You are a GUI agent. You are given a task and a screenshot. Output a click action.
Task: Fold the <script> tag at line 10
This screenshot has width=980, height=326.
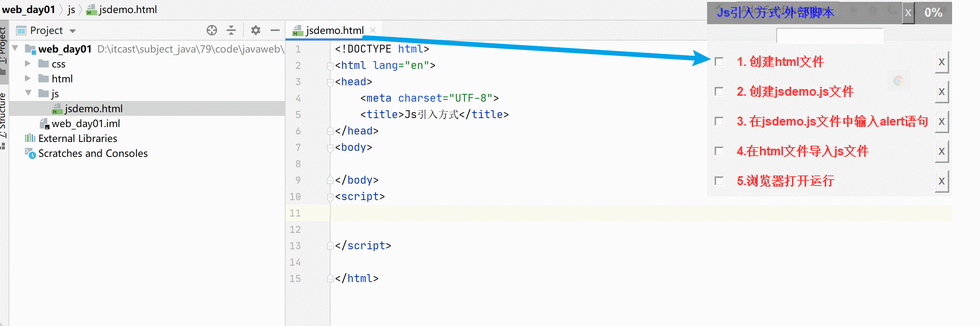point(330,197)
